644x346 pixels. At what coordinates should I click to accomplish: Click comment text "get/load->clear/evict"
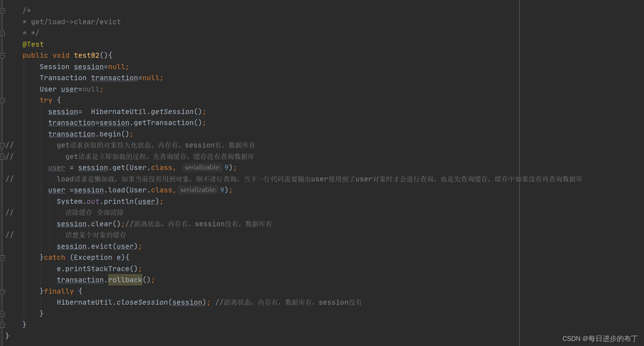tap(76, 22)
